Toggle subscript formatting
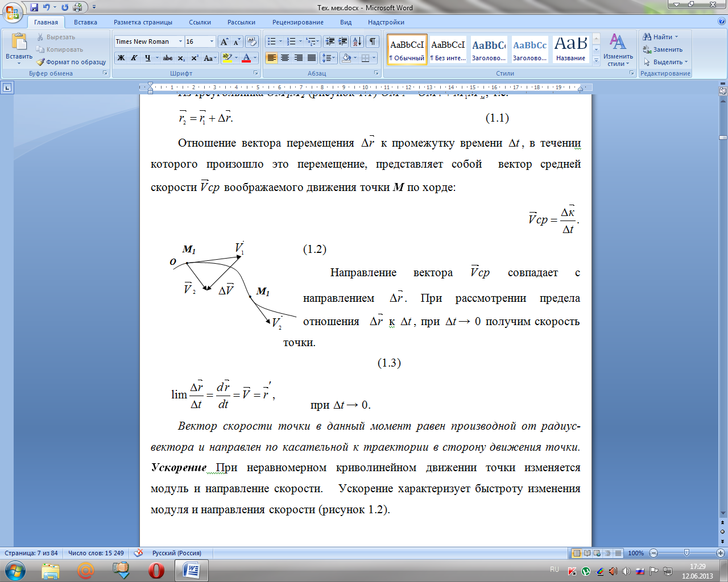The width and height of the screenshot is (728, 582). click(181, 58)
